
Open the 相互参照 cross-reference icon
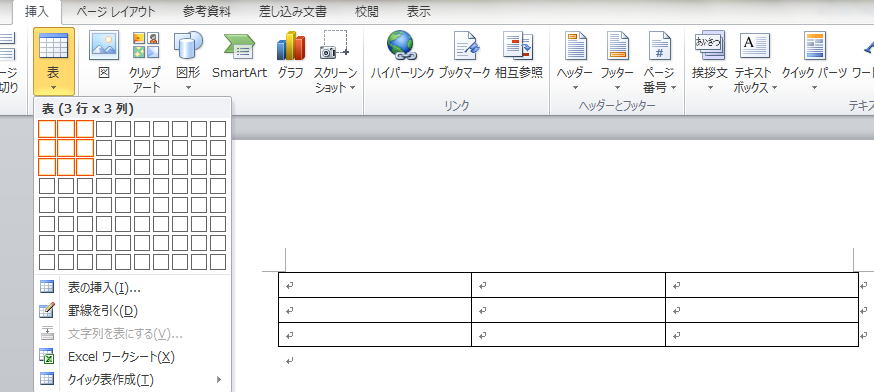click(518, 56)
